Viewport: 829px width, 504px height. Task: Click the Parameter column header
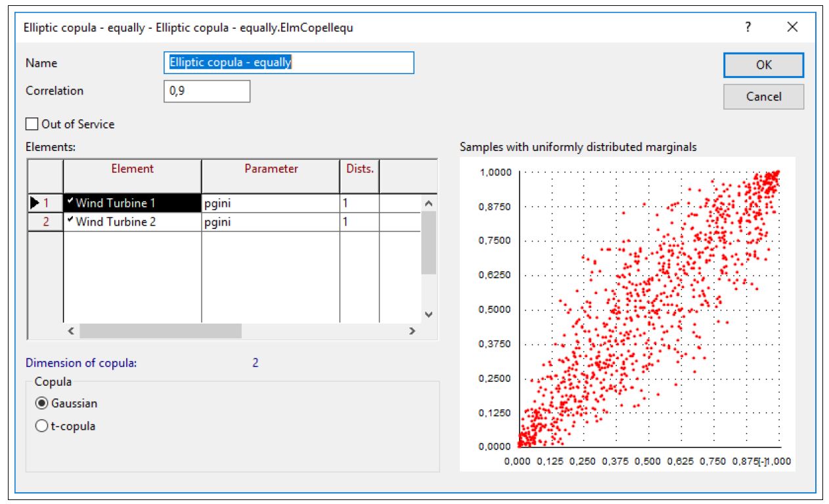tap(271, 169)
